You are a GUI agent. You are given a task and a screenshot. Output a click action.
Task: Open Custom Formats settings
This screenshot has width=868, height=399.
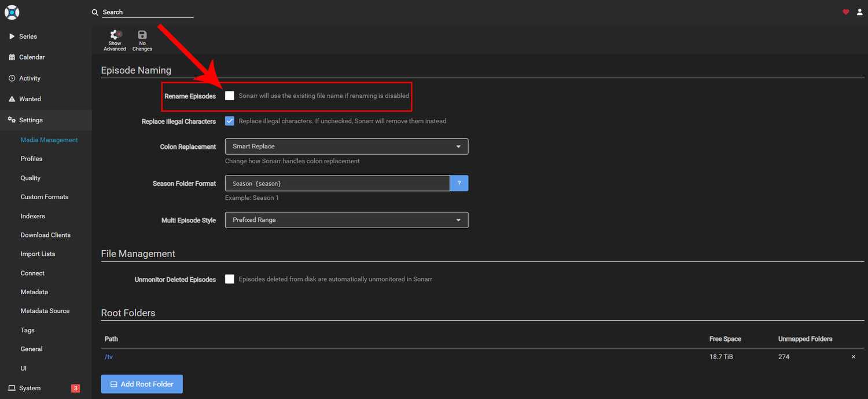(x=45, y=197)
